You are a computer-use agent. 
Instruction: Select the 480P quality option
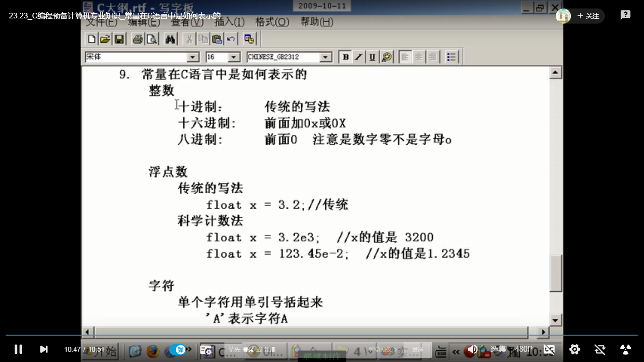[523, 349]
